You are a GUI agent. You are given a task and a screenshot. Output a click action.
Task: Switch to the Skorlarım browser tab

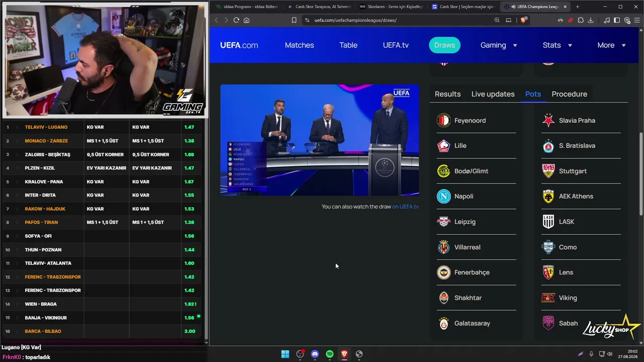(x=391, y=7)
